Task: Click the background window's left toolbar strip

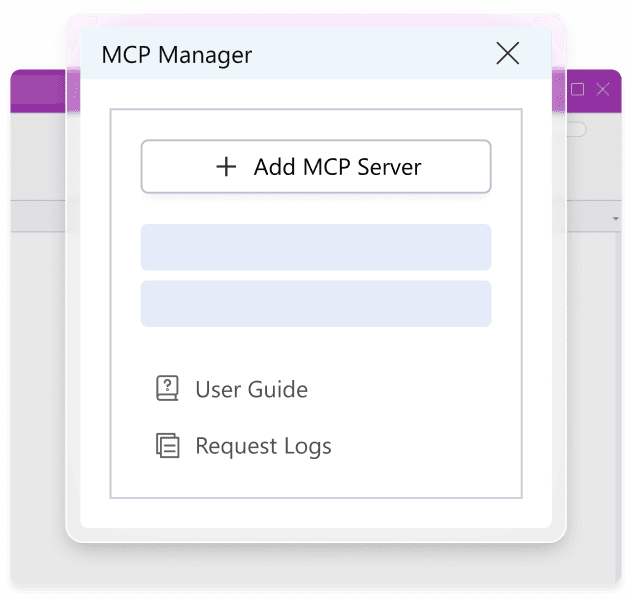Action: (x=37, y=216)
